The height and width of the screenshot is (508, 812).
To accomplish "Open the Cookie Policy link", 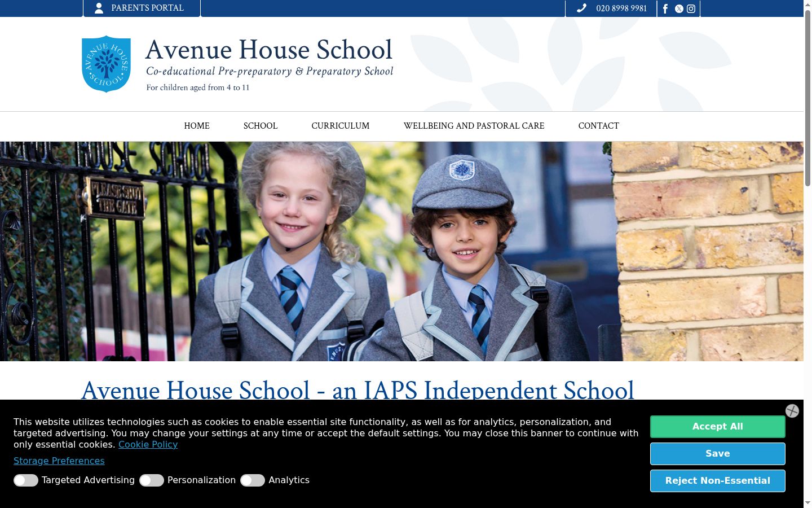I will tap(148, 445).
